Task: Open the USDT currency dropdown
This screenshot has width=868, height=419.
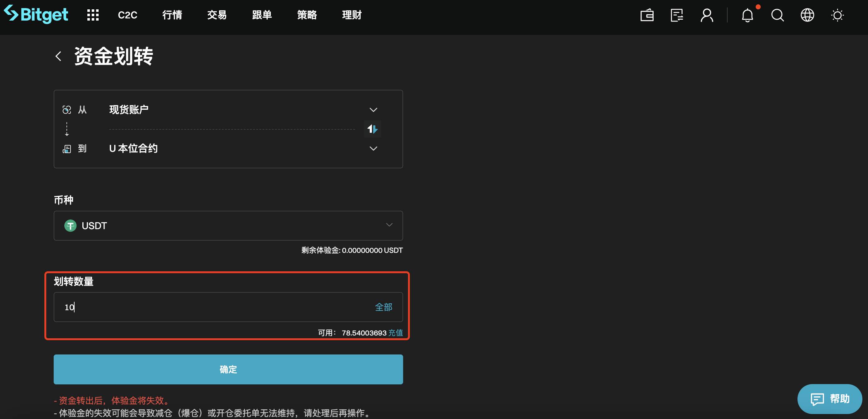Action: pyautogui.click(x=228, y=225)
